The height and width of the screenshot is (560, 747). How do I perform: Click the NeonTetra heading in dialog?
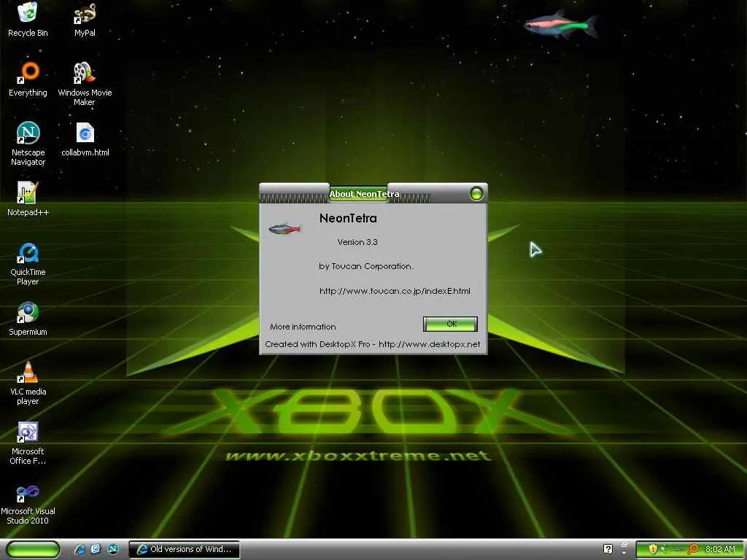point(348,218)
